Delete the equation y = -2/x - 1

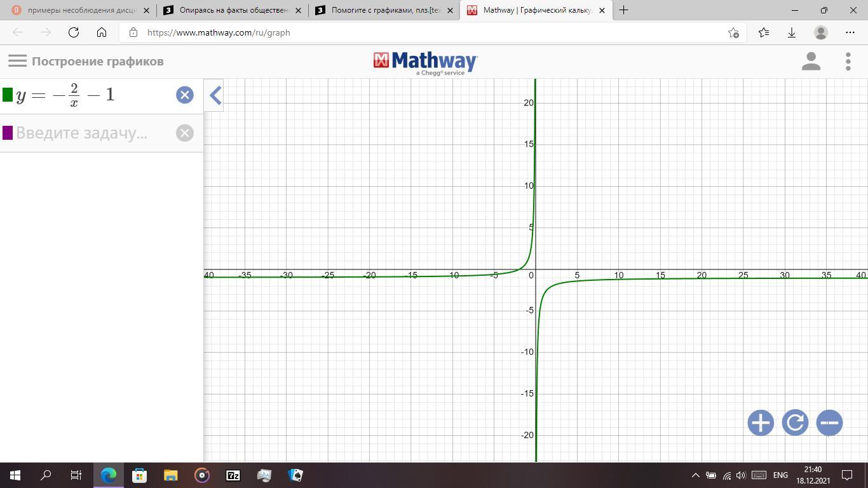click(185, 95)
